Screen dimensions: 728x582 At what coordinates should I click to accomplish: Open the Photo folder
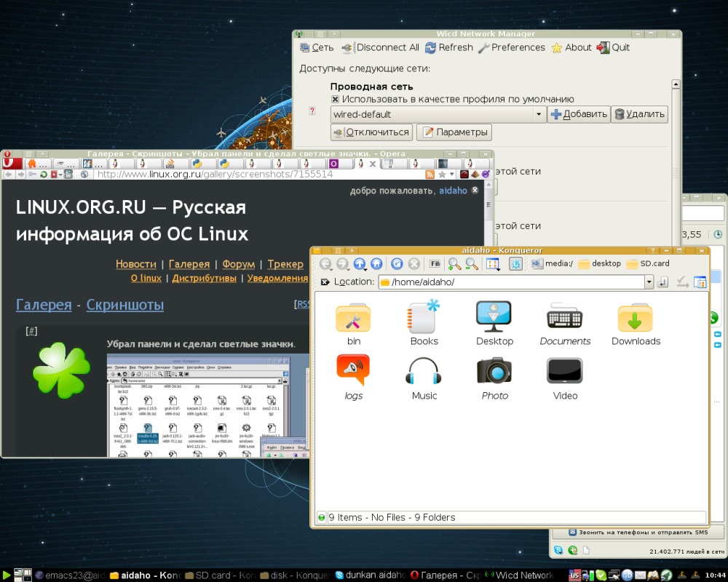click(x=494, y=378)
